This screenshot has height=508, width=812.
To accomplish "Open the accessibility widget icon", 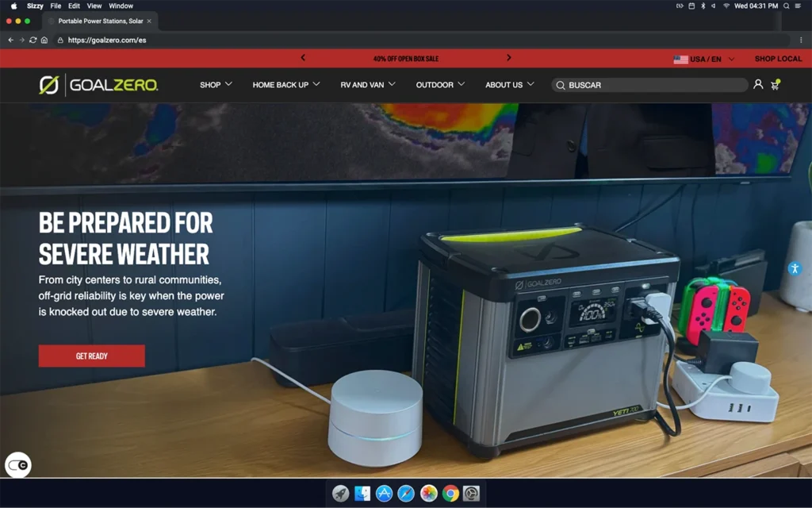I will [795, 268].
